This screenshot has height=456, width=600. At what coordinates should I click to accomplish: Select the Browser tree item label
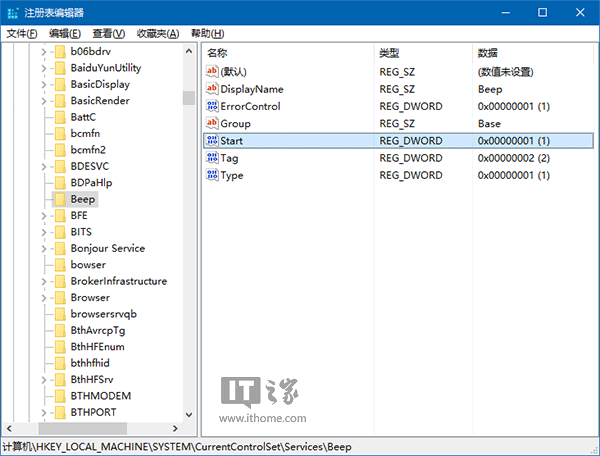(90, 298)
